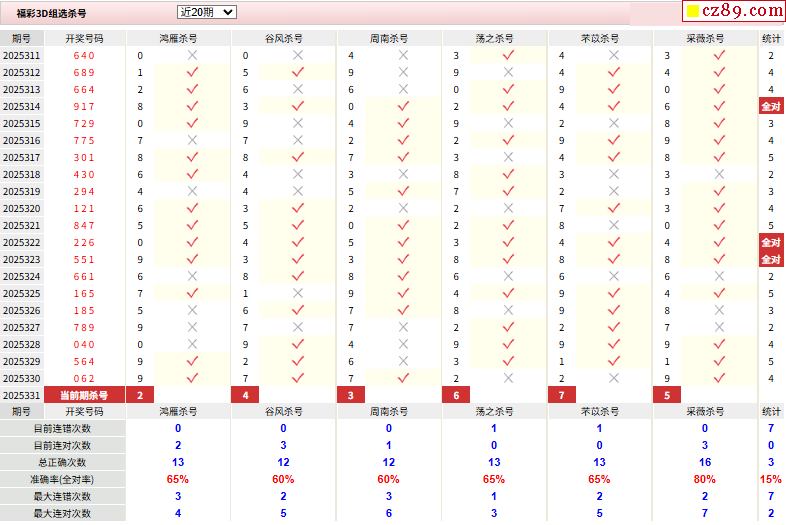Click the cz89.com logo link
Image resolution: width=786 pixels, height=525 pixels.
[x=732, y=12]
